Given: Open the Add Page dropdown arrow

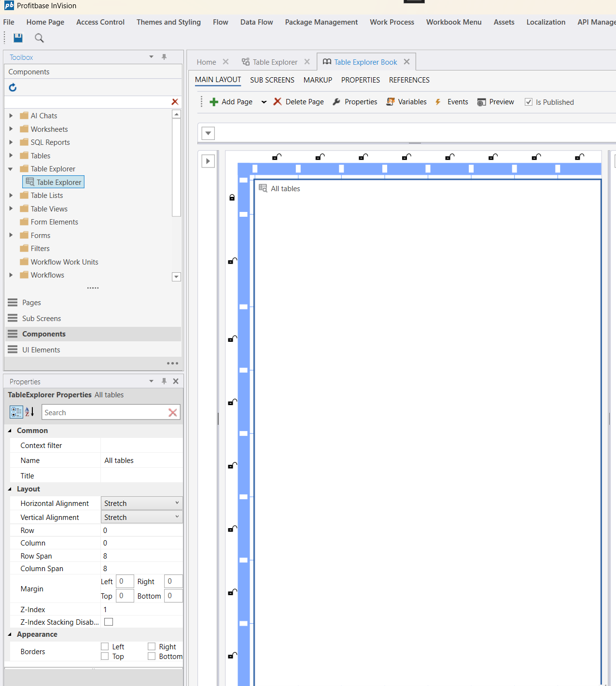Looking at the screenshot, I should pyautogui.click(x=264, y=102).
